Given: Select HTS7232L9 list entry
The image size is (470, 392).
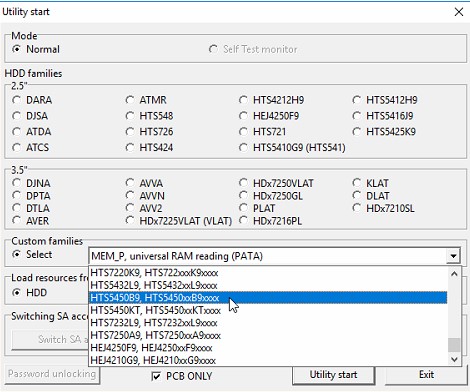Looking at the screenshot, I should (268, 323).
